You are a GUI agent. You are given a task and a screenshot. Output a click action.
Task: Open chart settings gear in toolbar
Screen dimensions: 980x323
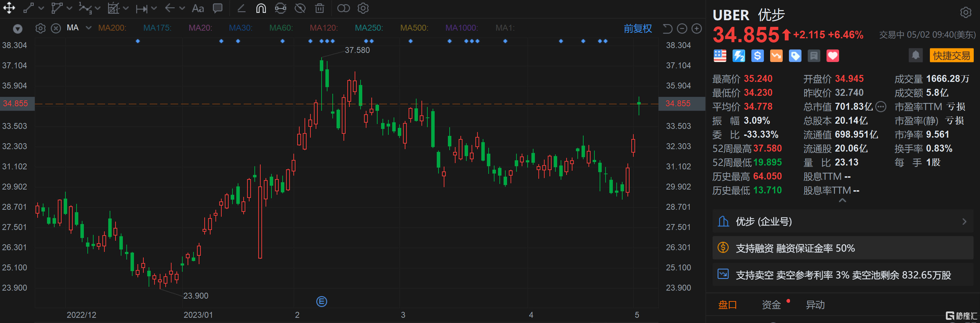click(363, 8)
